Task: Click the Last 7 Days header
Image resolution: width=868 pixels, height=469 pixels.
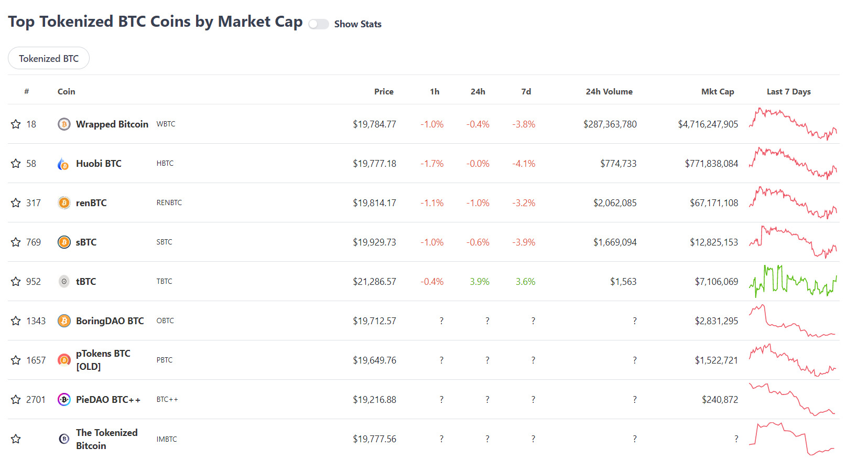Action: point(788,91)
